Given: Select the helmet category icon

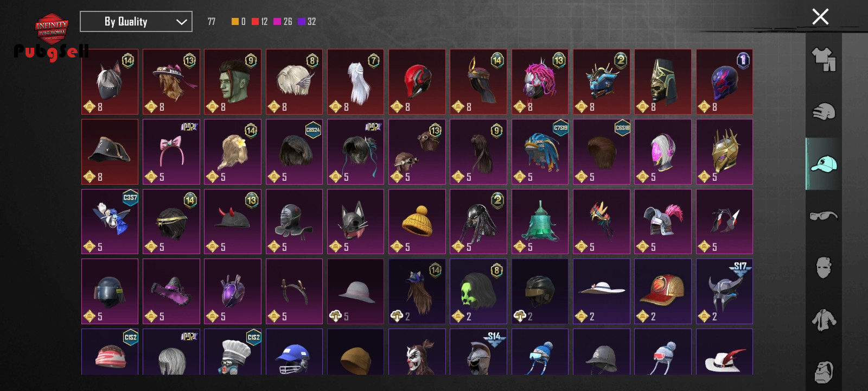Looking at the screenshot, I should [x=824, y=111].
